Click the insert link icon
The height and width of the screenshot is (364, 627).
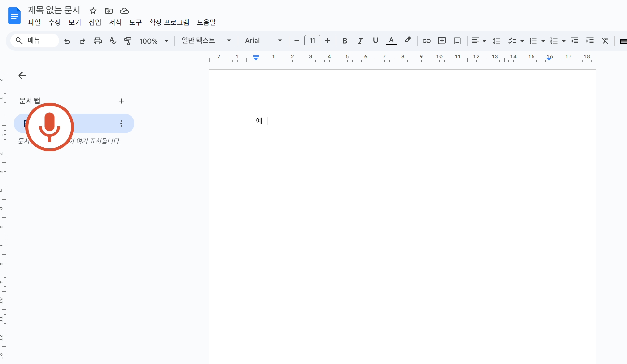pyautogui.click(x=426, y=41)
